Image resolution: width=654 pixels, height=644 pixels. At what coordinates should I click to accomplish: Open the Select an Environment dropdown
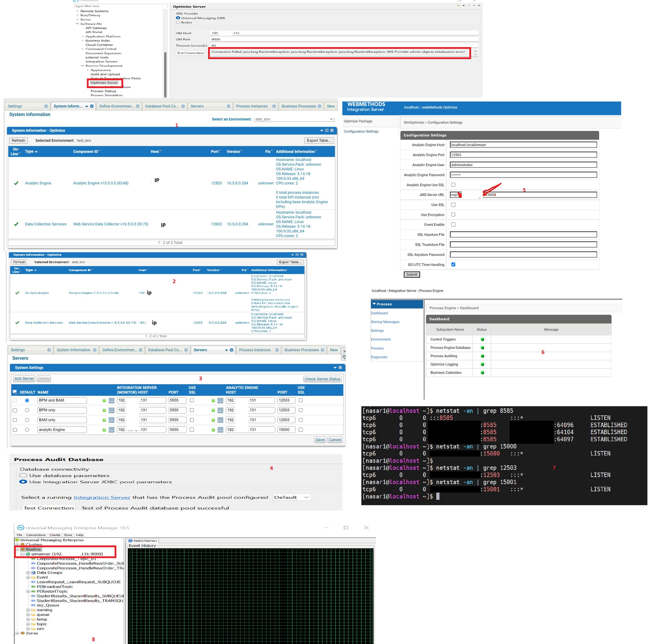pyautogui.click(x=294, y=119)
